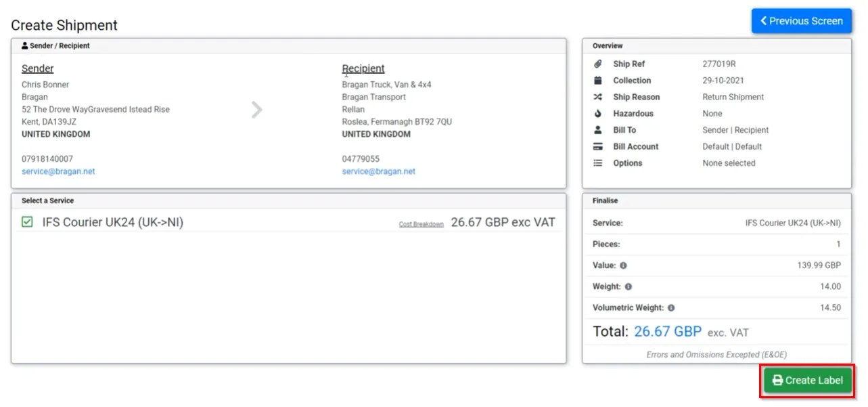Click the Ship Ref paperclip icon

tap(598, 64)
